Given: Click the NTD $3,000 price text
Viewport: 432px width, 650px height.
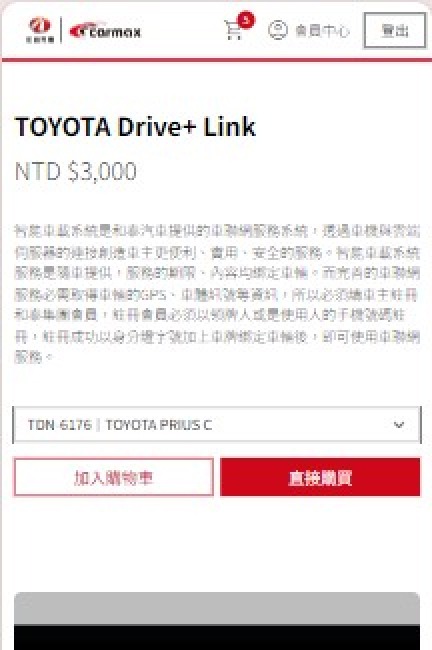Looking at the screenshot, I should [x=76, y=171].
